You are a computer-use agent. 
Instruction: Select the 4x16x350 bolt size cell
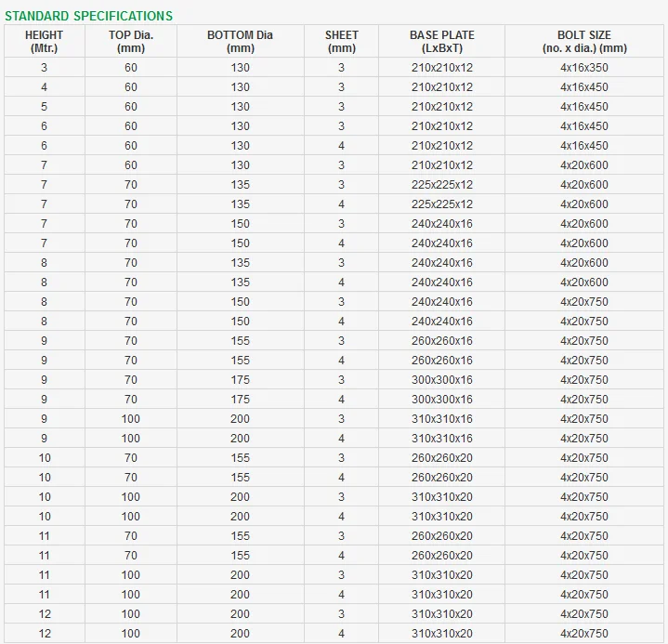[584, 68]
